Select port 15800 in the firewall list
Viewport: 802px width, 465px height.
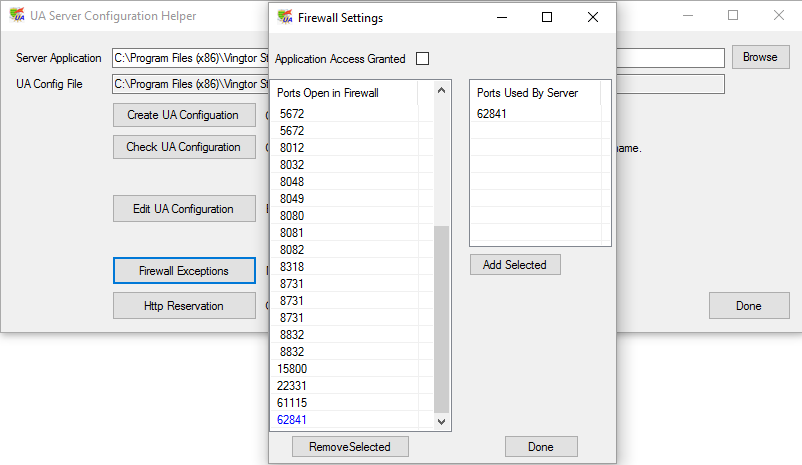click(x=294, y=369)
